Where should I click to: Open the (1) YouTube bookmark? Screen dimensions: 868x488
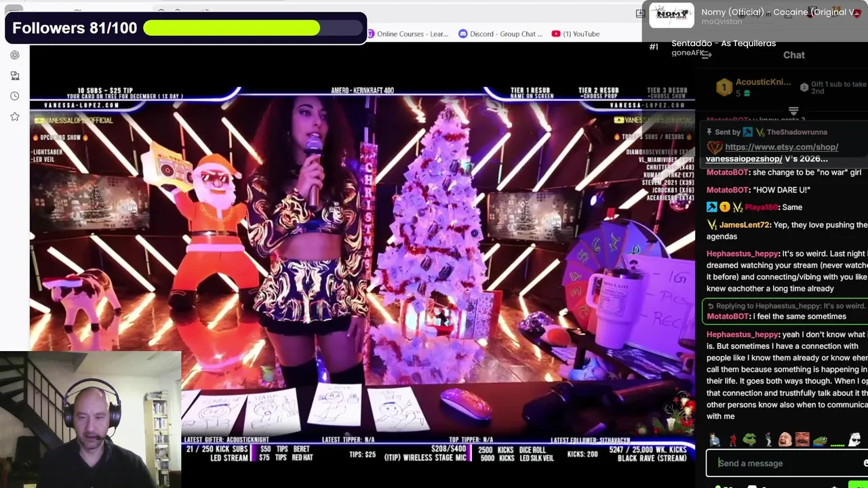(576, 34)
